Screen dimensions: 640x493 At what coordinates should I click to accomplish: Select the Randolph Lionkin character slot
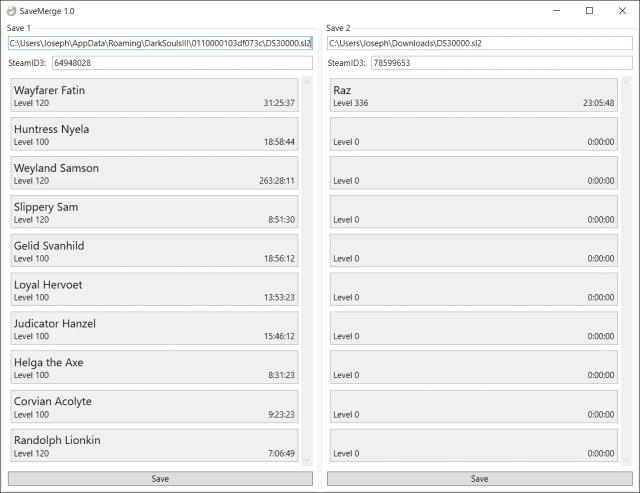154,446
